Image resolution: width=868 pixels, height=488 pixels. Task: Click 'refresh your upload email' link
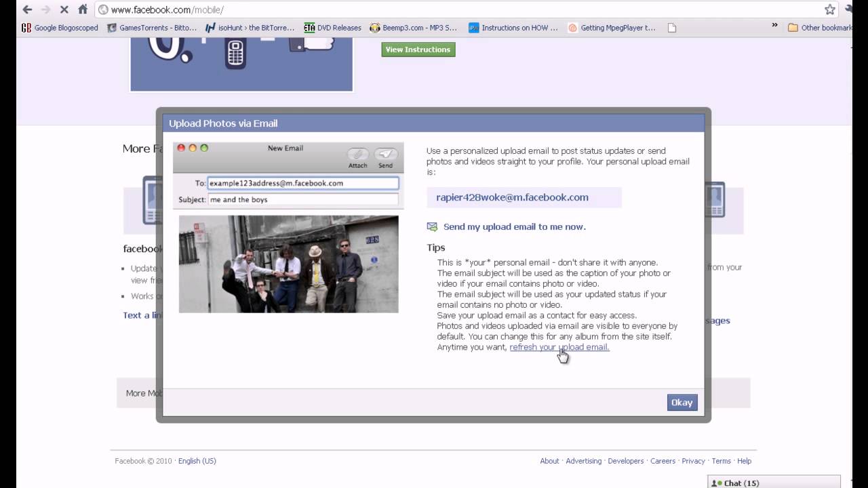(559, 347)
